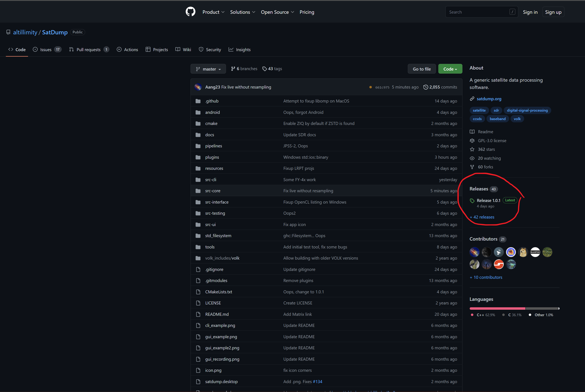
Task: View the 2,055 commits history
Action: (440, 87)
